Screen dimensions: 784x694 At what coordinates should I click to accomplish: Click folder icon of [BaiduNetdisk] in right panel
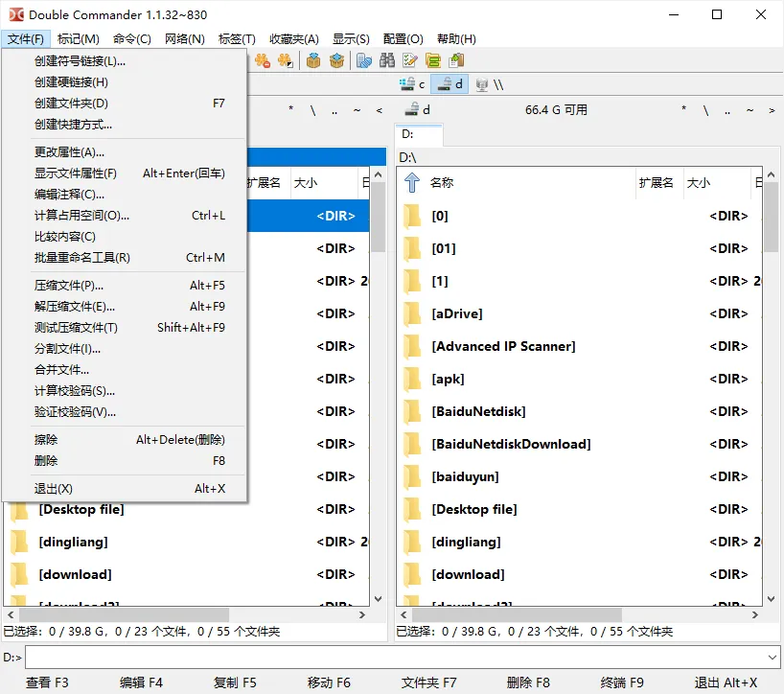(412, 411)
